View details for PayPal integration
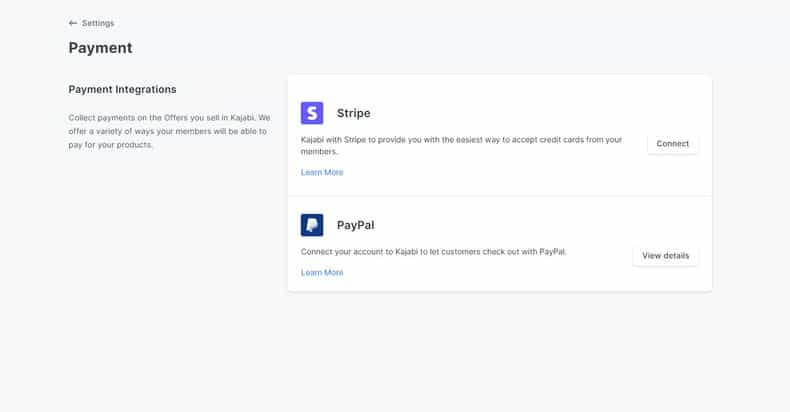Screen dimensions: 790x412 click(665, 256)
